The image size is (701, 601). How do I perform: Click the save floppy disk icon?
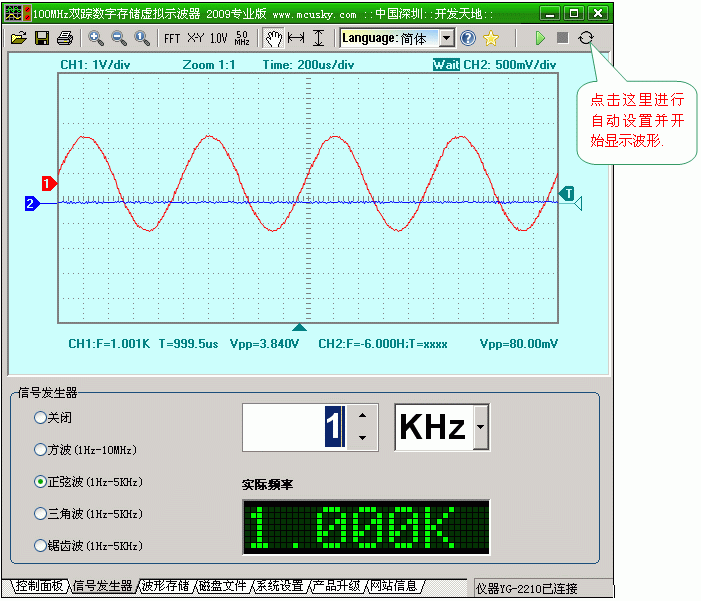coord(42,38)
